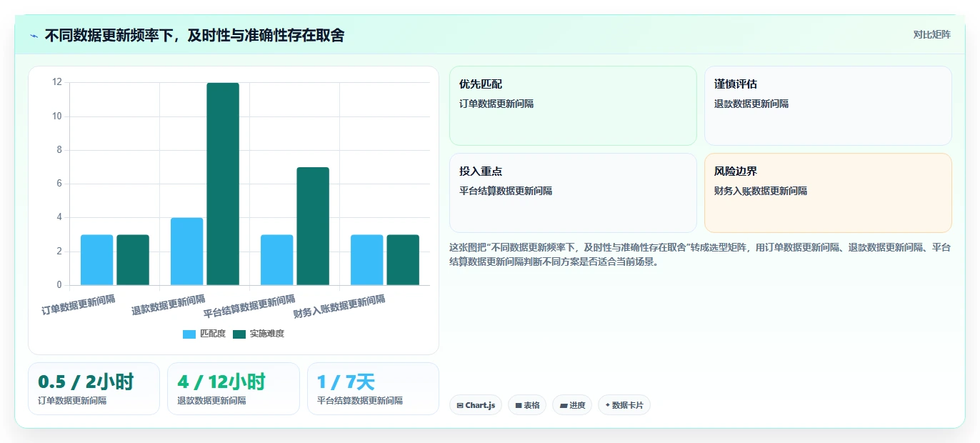Click the green 实施难度 legend color box
Image resolution: width=980 pixels, height=443 pixels.
tap(239, 334)
